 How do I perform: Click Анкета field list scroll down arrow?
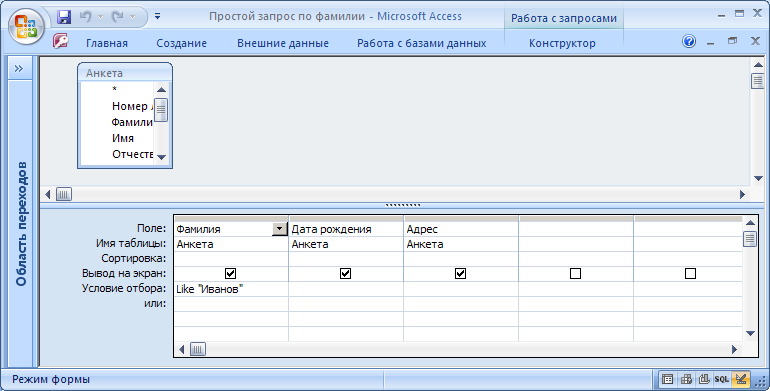(x=161, y=157)
